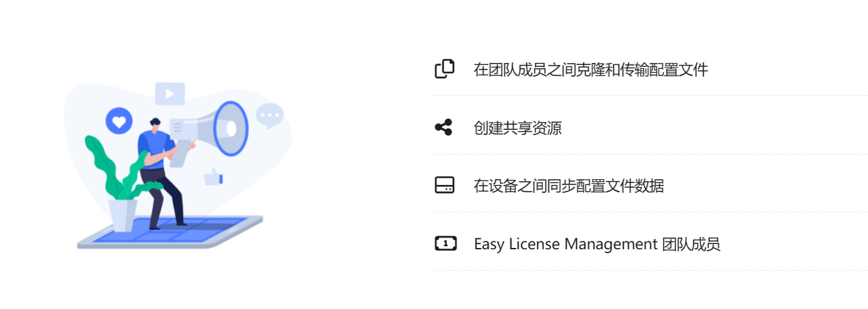Click the white flower pot
This screenshot has width=868, height=309.
click(x=122, y=215)
